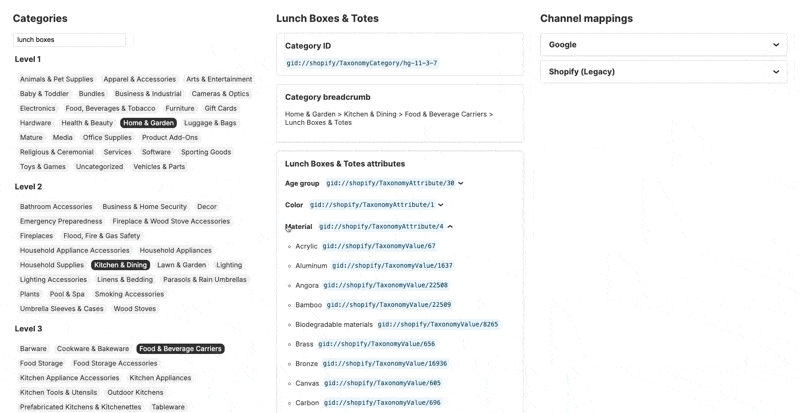
Task: Select the Barware level 3 category
Action: [33, 349]
